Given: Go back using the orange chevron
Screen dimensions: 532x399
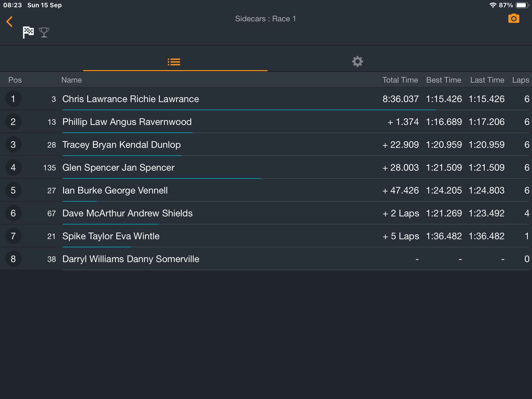Looking at the screenshot, I should pyautogui.click(x=10, y=22).
